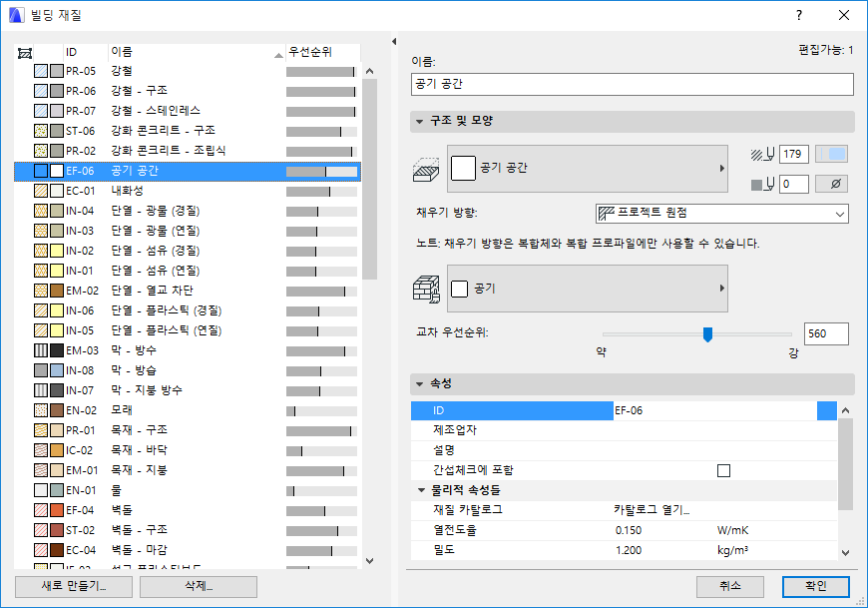Click the list scroll-up arrow
Screen dimensions: 868x608
click(370, 71)
